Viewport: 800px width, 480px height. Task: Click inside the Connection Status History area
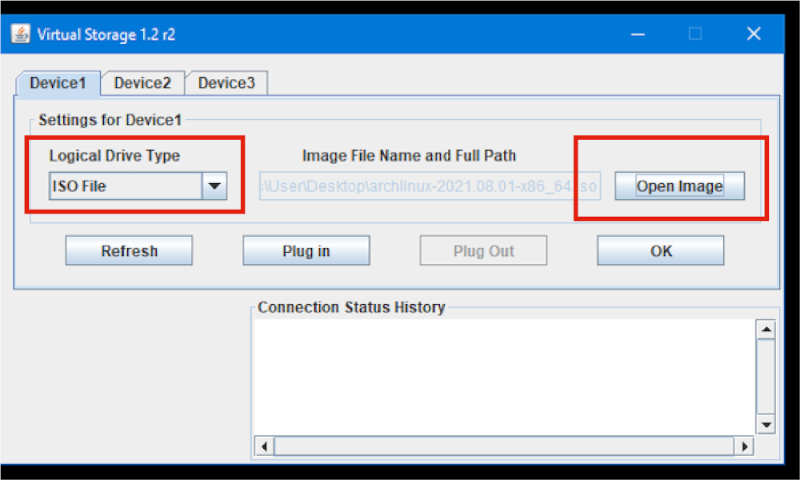click(504, 376)
